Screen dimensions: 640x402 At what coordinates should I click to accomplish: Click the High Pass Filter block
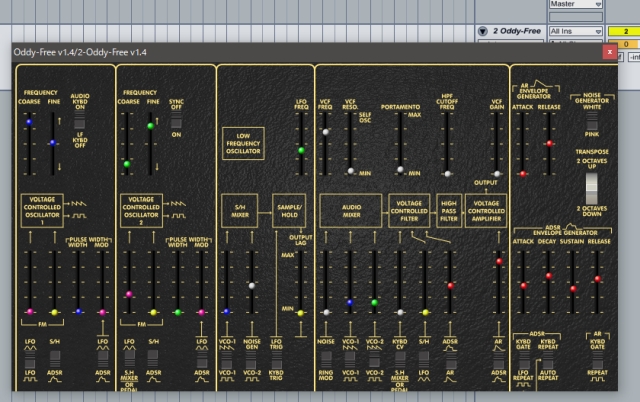click(x=447, y=209)
